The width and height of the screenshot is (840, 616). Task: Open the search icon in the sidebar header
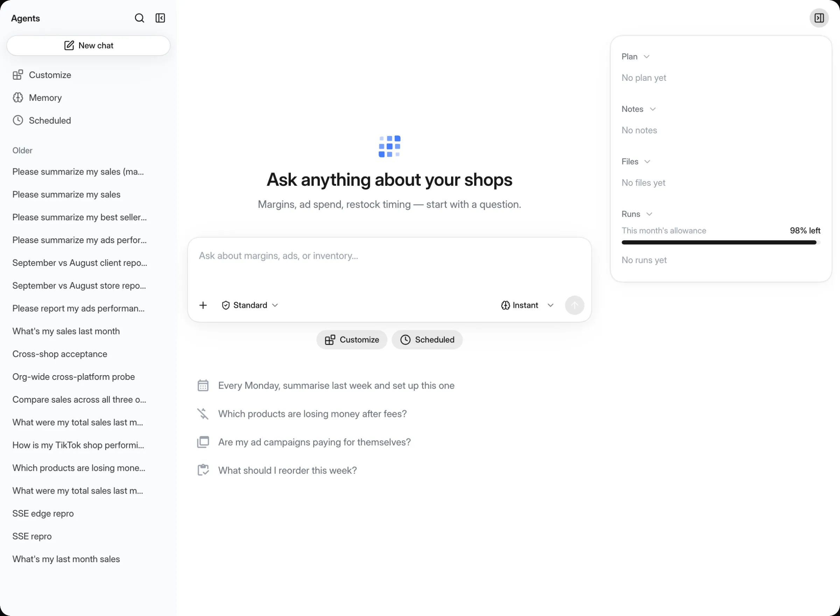pos(139,18)
